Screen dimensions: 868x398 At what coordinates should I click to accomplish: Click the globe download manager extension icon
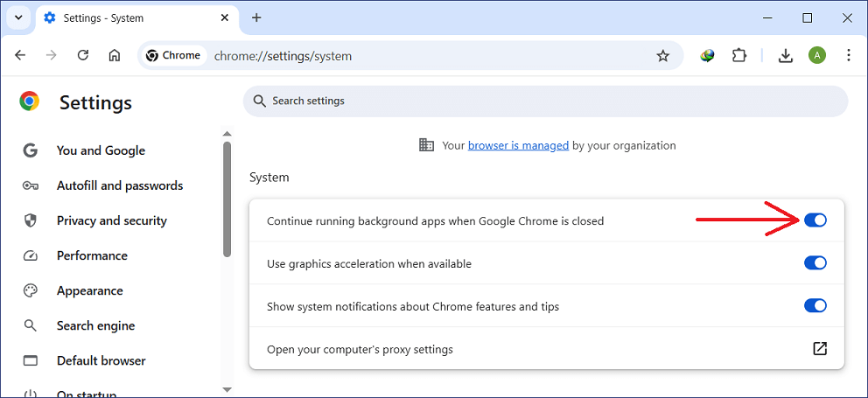[708, 55]
